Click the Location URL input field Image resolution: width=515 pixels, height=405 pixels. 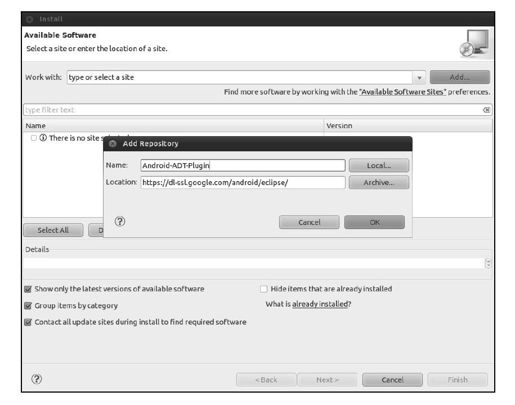(x=243, y=182)
